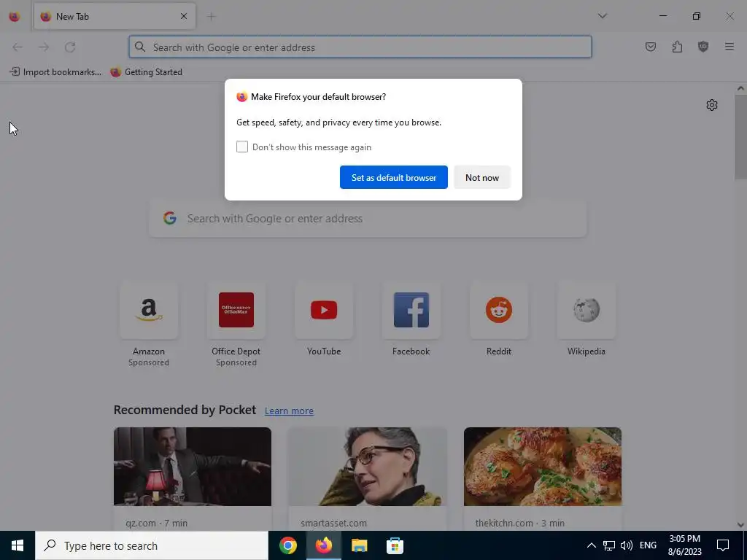
Task: Click the Reload page icon
Action: pos(70,47)
